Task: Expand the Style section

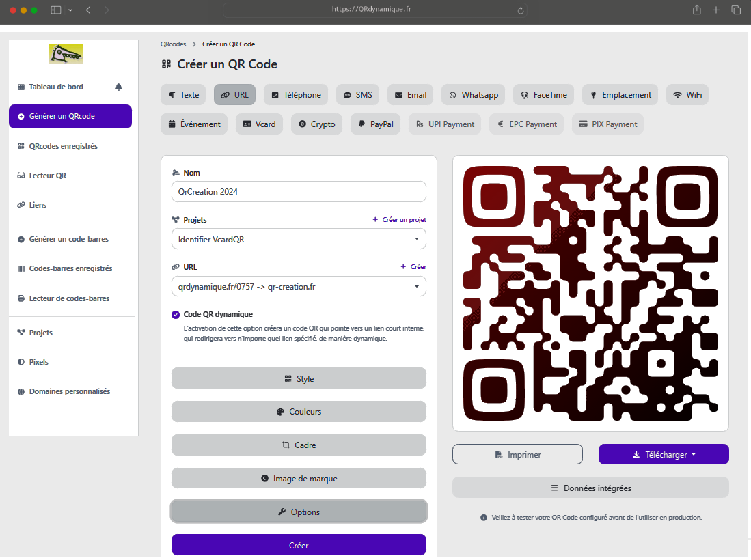Action: tap(299, 378)
